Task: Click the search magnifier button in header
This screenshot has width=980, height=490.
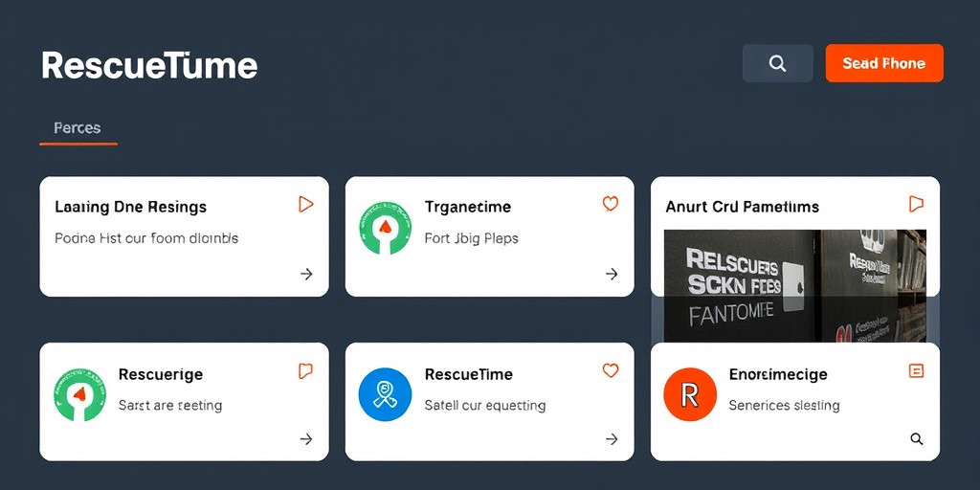Action: pos(777,63)
